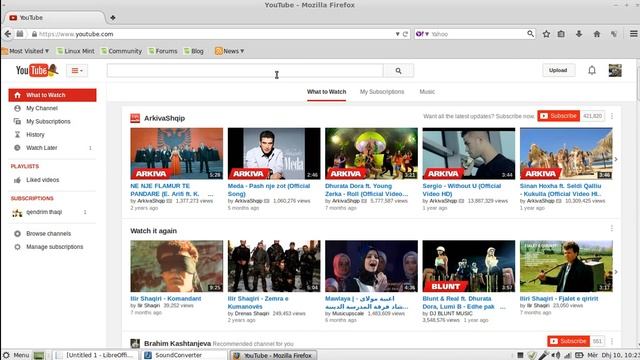Open Meda - Pash nje zot thumbnail
Image resolution: width=640 pixels, height=360 pixels.
tap(274, 153)
